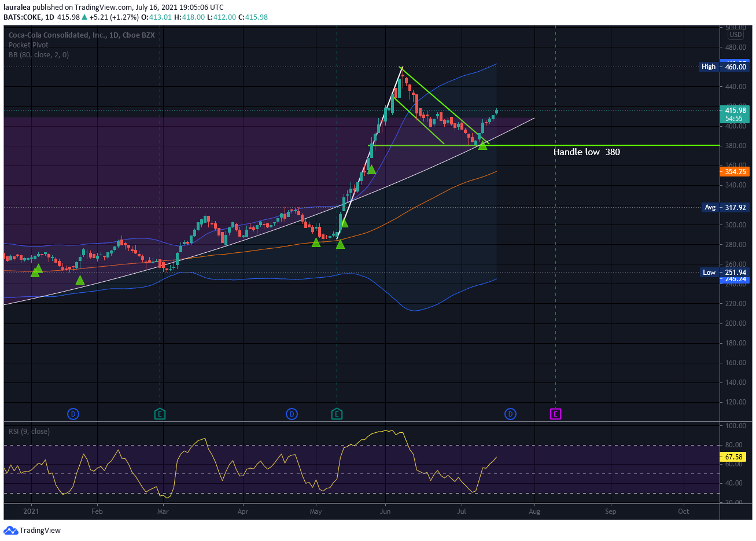Click the 300.00 price axis tick

736,225
